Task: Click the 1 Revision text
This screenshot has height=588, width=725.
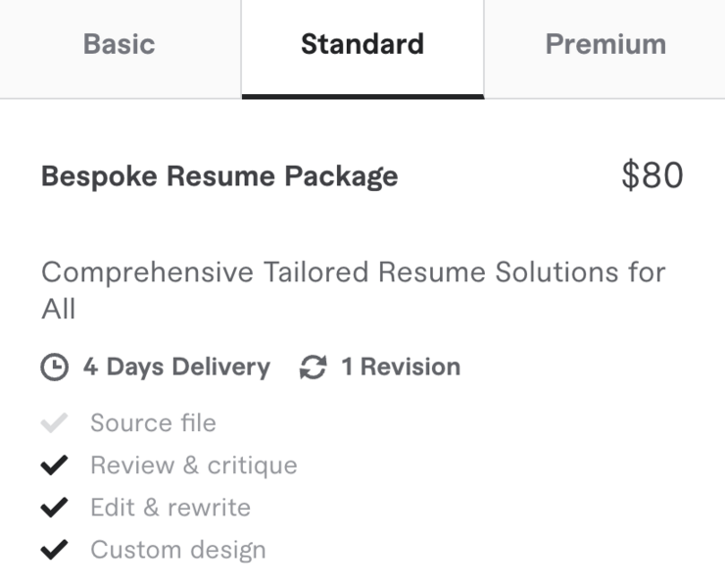Action: (400, 367)
